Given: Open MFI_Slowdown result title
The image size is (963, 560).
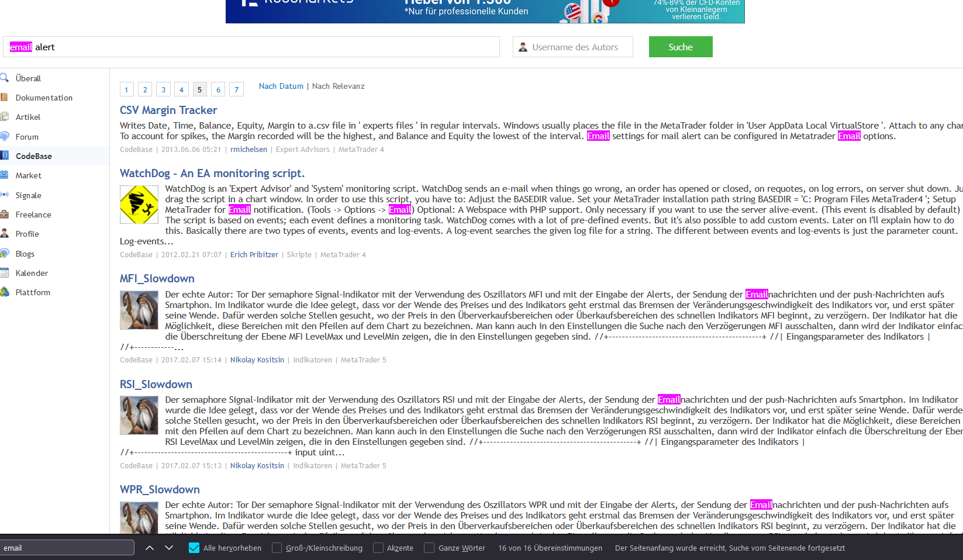Looking at the screenshot, I should click(x=157, y=278).
